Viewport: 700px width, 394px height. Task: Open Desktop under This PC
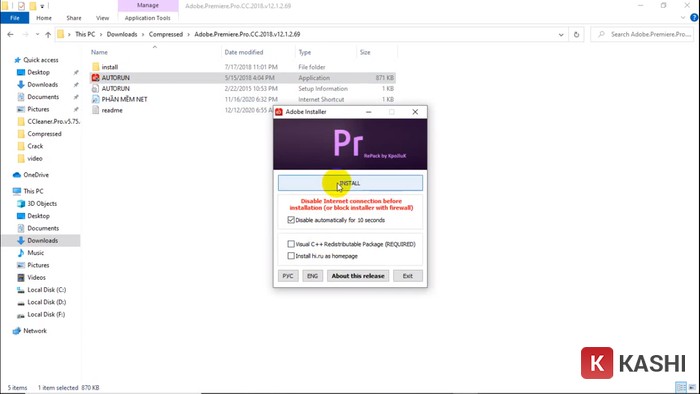(38, 216)
